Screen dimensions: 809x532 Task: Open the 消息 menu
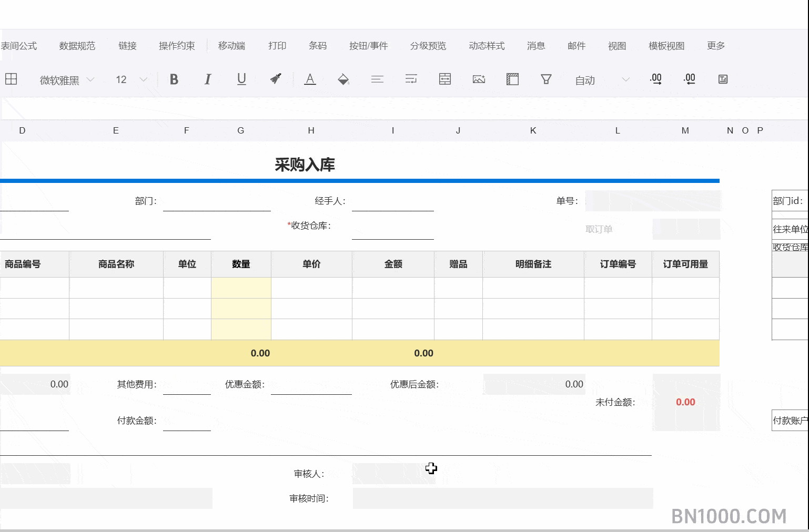click(x=536, y=46)
